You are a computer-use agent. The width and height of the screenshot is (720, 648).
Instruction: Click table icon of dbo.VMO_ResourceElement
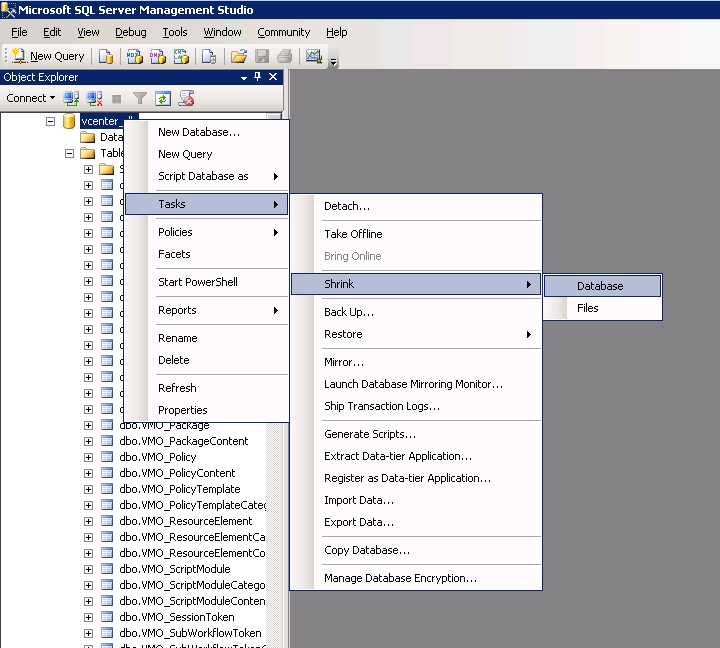coord(107,521)
